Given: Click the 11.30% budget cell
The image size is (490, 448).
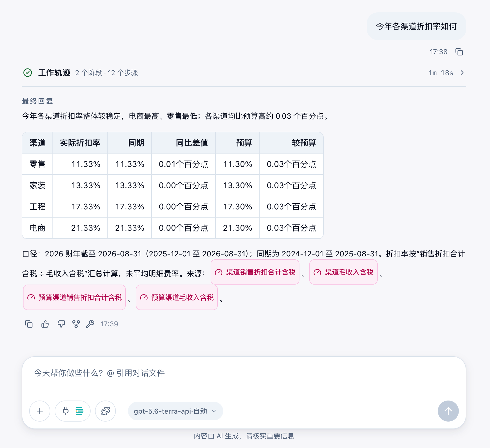Looking at the screenshot, I should tap(238, 164).
